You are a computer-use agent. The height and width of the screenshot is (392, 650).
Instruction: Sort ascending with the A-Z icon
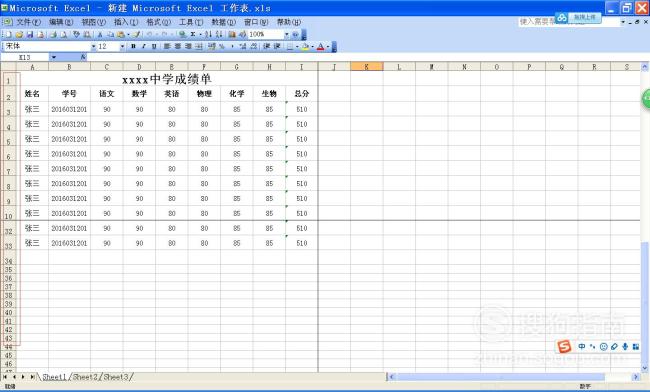tap(209, 34)
